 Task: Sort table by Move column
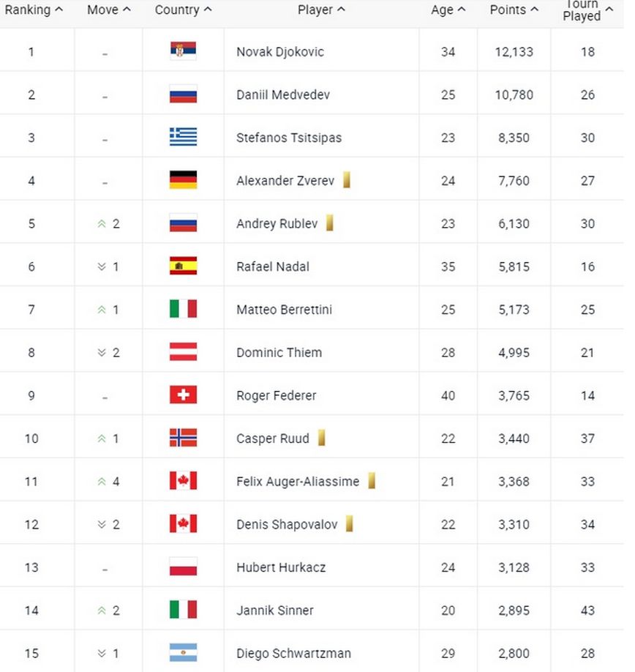click(x=108, y=10)
